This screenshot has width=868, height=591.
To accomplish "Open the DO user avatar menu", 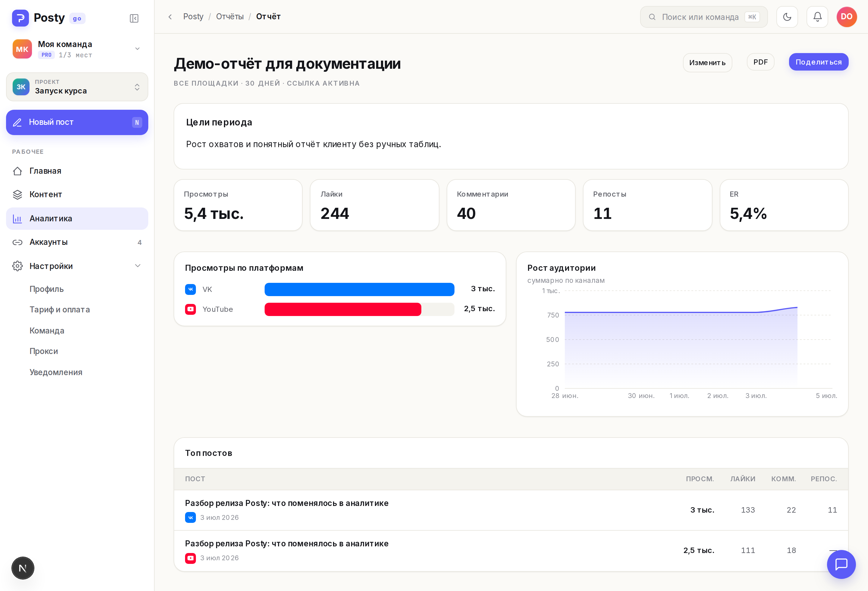I will coord(847,17).
